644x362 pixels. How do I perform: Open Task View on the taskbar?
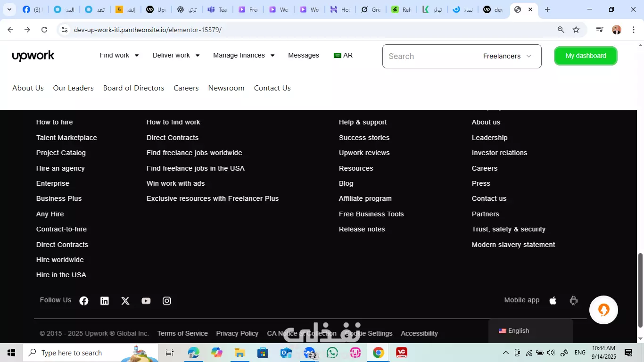170,353
